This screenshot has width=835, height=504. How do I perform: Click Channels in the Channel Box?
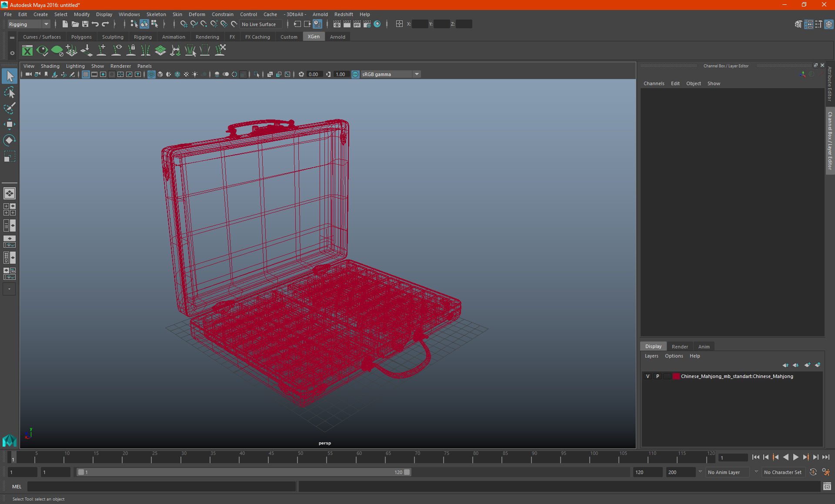[654, 83]
